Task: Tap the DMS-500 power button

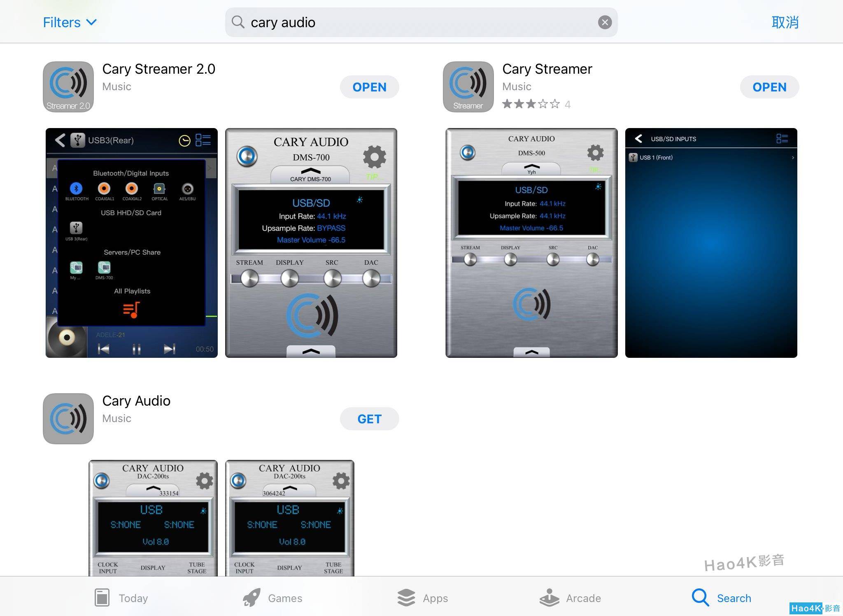Action: (x=468, y=153)
